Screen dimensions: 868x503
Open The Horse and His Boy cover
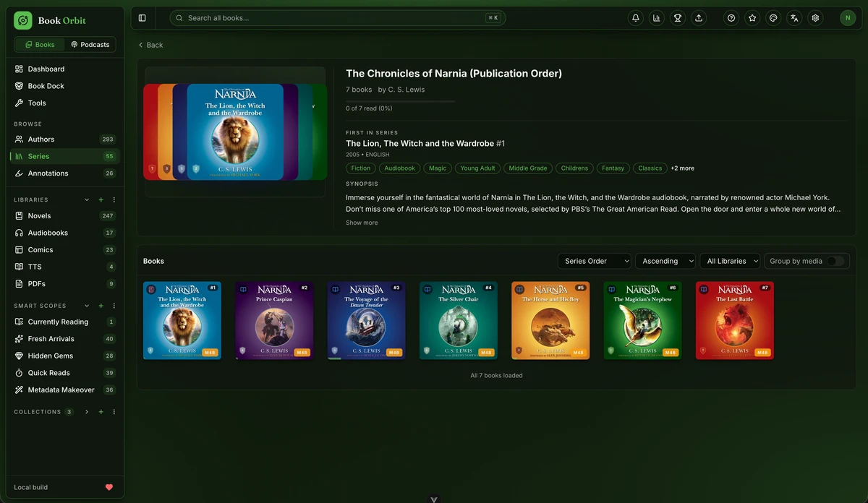(x=550, y=320)
